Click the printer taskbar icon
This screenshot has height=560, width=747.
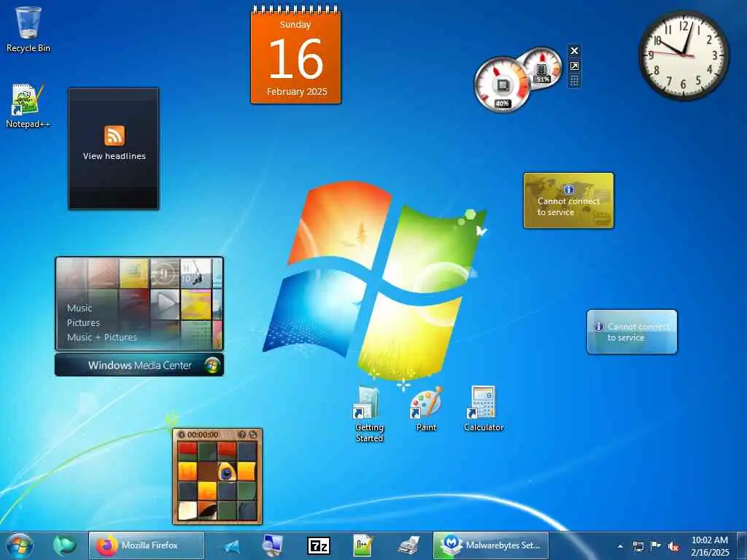click(409, 545)
